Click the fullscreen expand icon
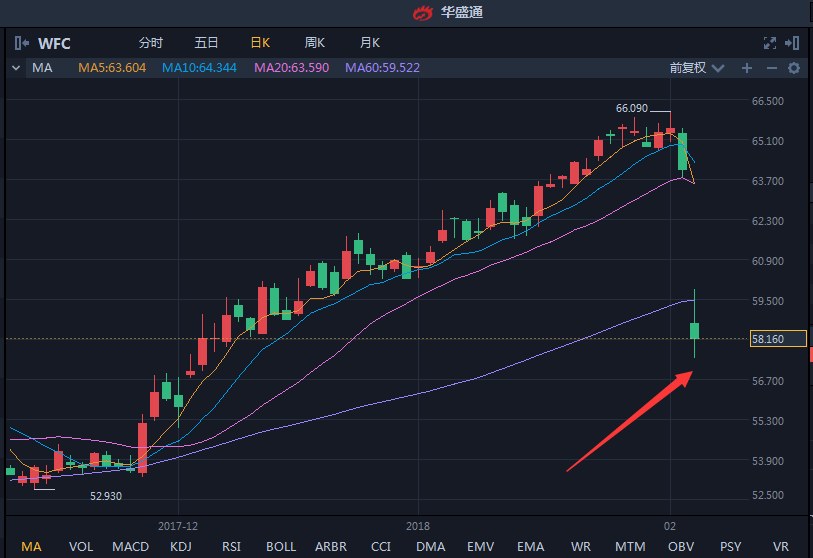This screenshot has height=558, width=813. pyautogui.click(x=769, y=43)
